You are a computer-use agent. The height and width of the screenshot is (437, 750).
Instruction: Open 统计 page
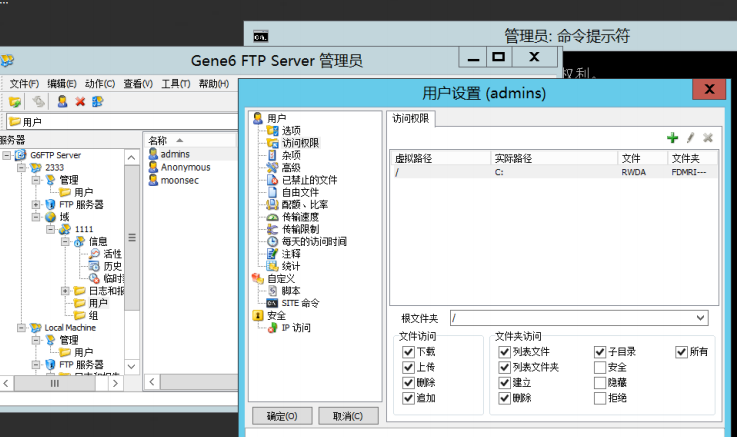291,266
